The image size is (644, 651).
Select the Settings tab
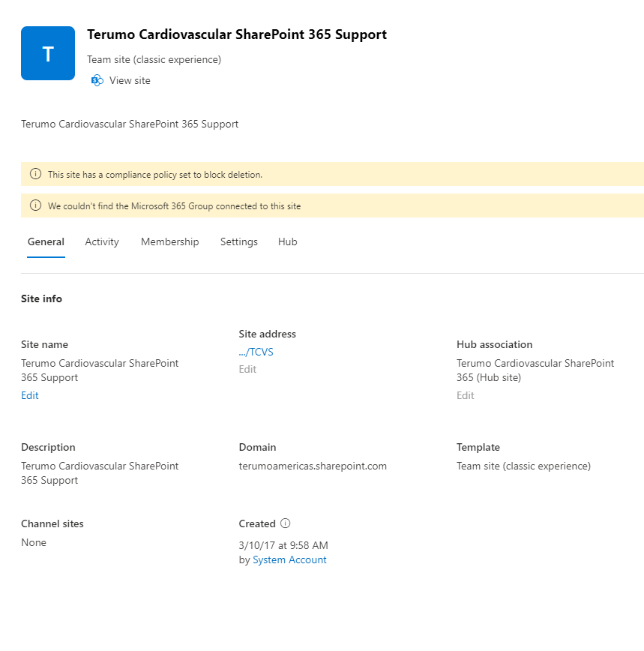tap(238, 241)
